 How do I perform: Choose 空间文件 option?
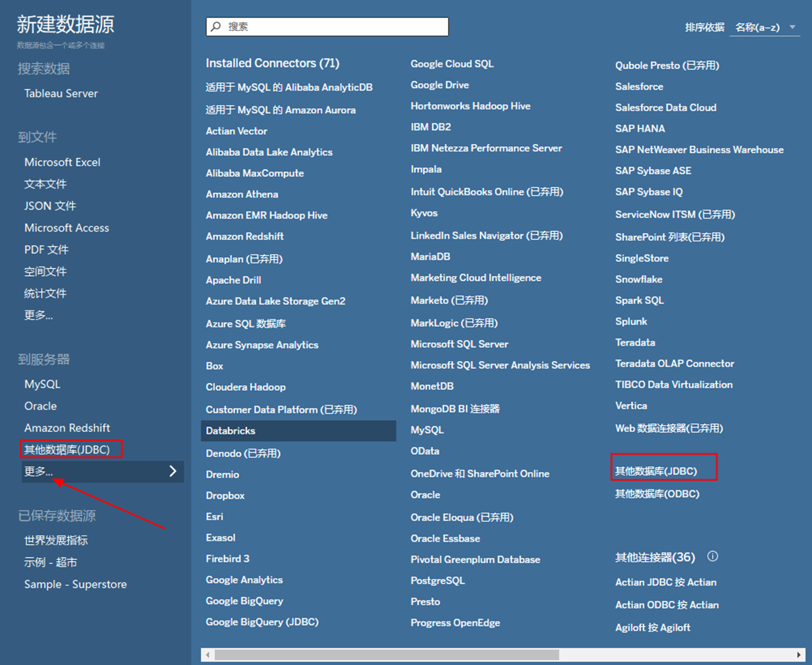coord(45,271)
